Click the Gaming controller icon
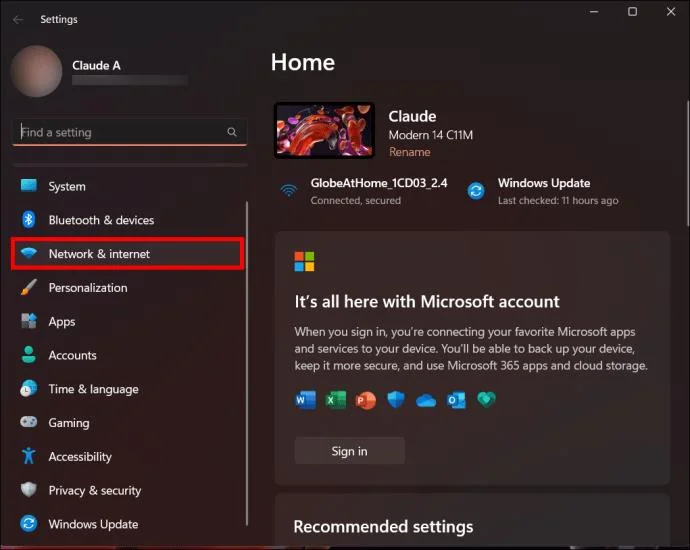This screenshot has width=690, height=550. [x=29, y=422]
